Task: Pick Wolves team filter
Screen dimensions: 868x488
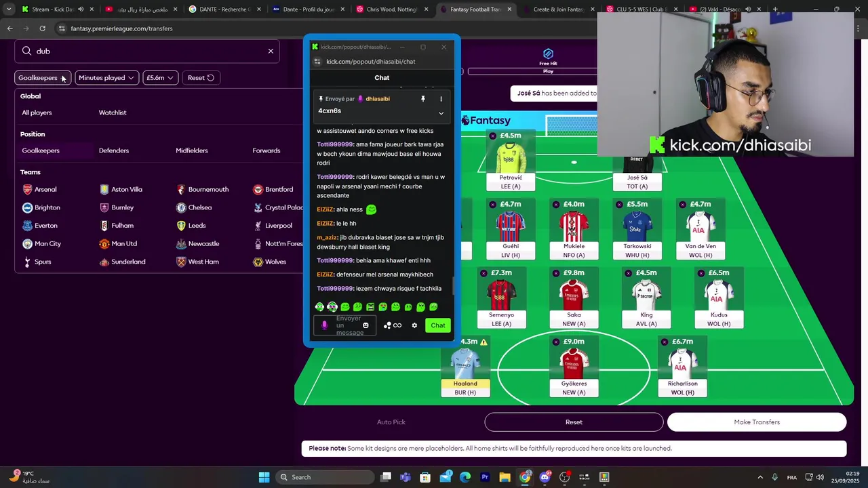Action: pyautogui.click(x=269, y=262)
